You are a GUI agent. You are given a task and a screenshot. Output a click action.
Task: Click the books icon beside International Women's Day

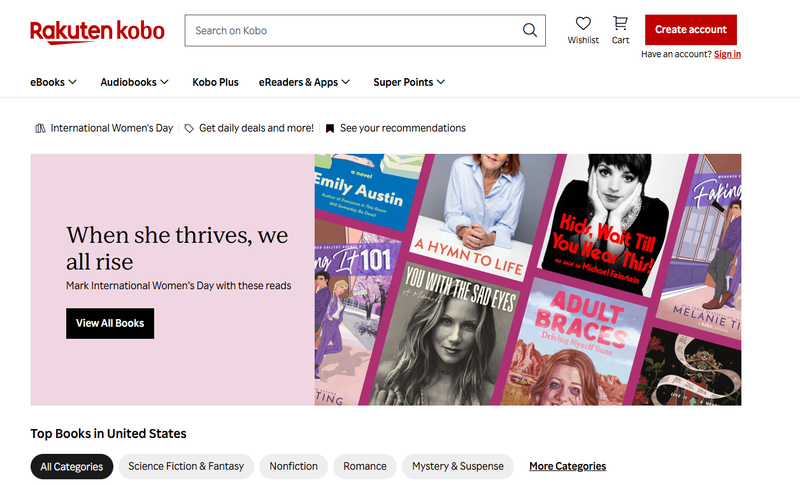(40, 129)
